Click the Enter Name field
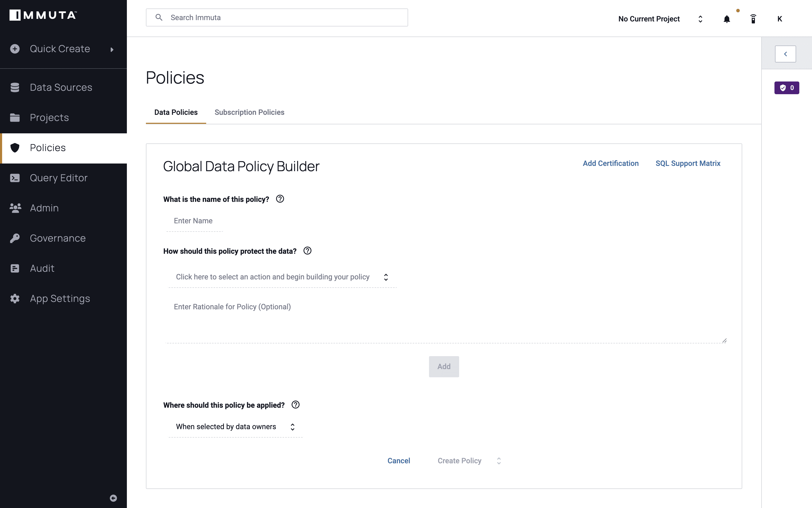The image size is (812, 508). click(195, 221)
